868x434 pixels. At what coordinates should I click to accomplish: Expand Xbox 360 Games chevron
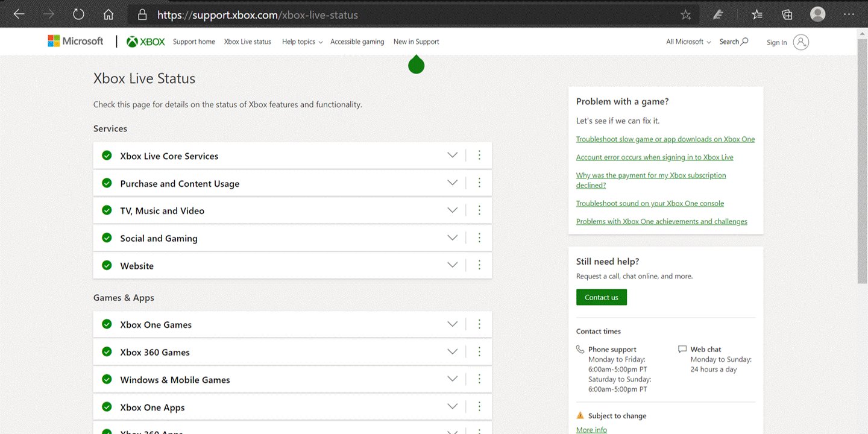coord(453,351)
